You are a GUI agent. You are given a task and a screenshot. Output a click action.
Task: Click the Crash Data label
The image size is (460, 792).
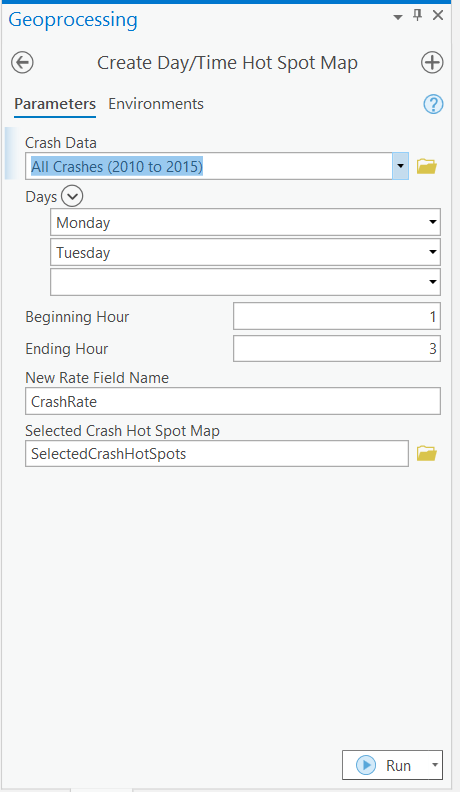point(61,143)
